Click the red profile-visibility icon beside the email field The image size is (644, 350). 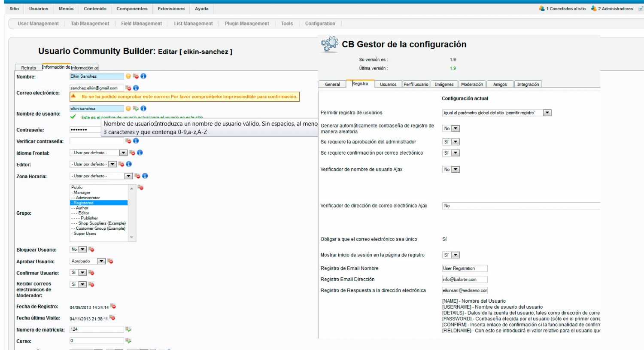(128, 88)
